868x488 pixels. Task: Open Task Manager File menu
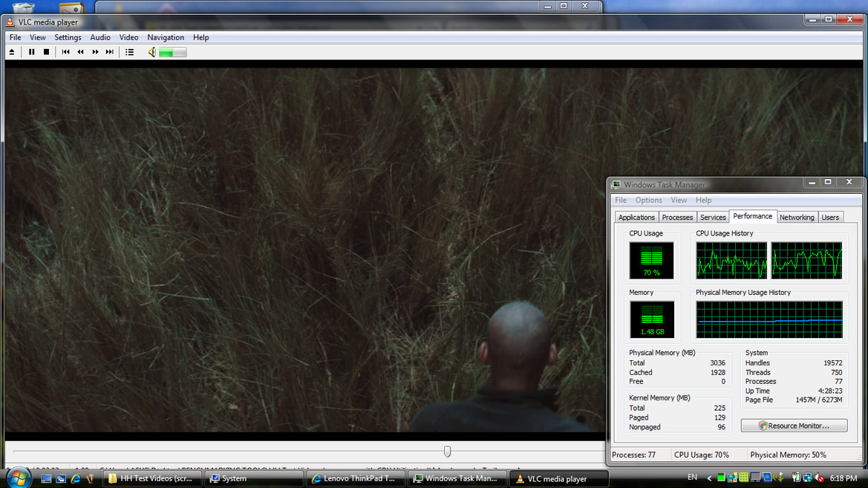click(621, 200)
